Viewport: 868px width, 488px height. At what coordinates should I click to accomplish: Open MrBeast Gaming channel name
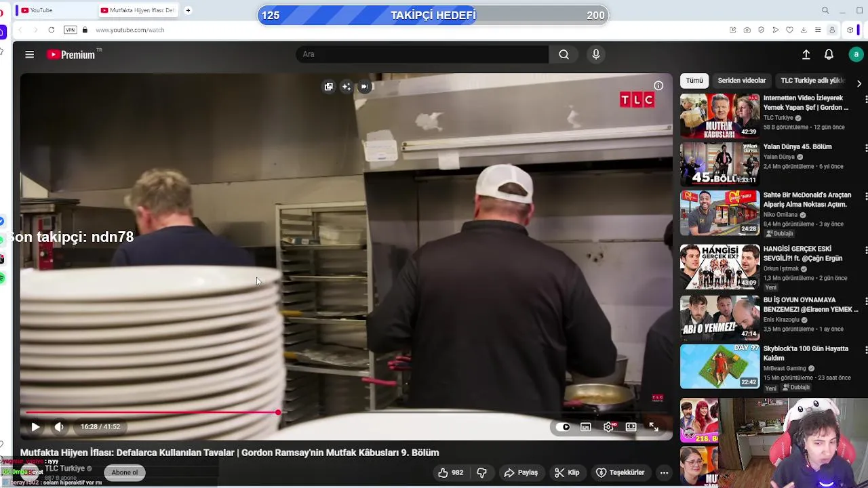click(785, 369)
